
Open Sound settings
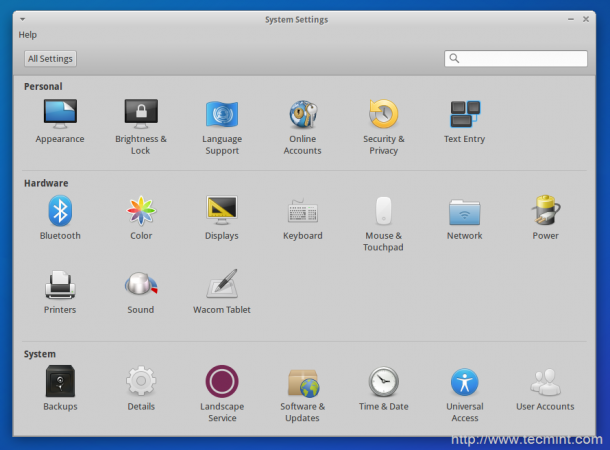pos(141,285)
